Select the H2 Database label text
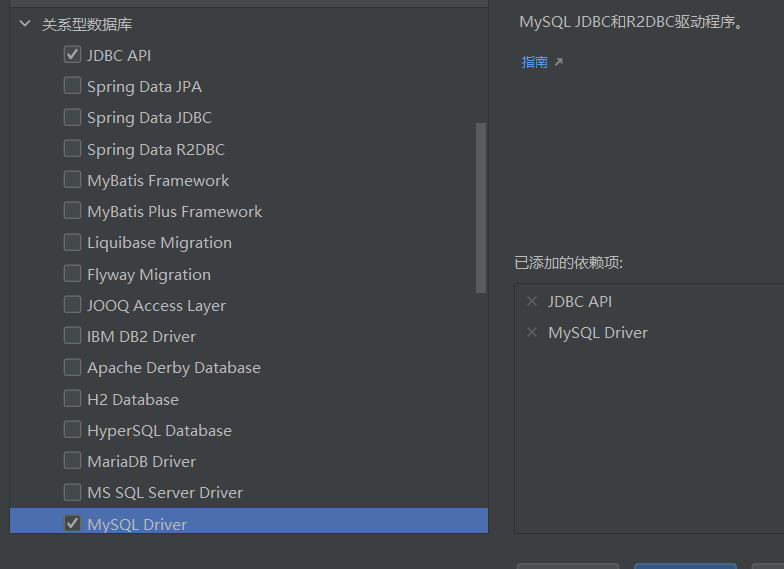 point(132,400)
